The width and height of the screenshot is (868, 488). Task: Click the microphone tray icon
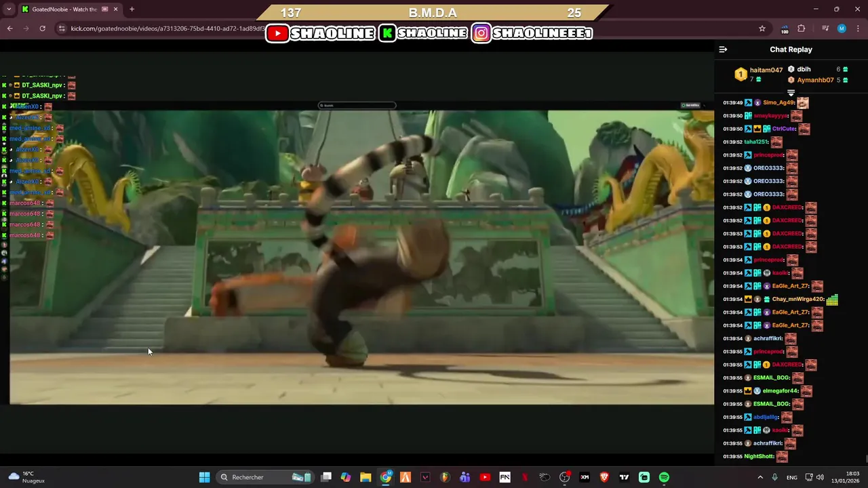[775, 477]
